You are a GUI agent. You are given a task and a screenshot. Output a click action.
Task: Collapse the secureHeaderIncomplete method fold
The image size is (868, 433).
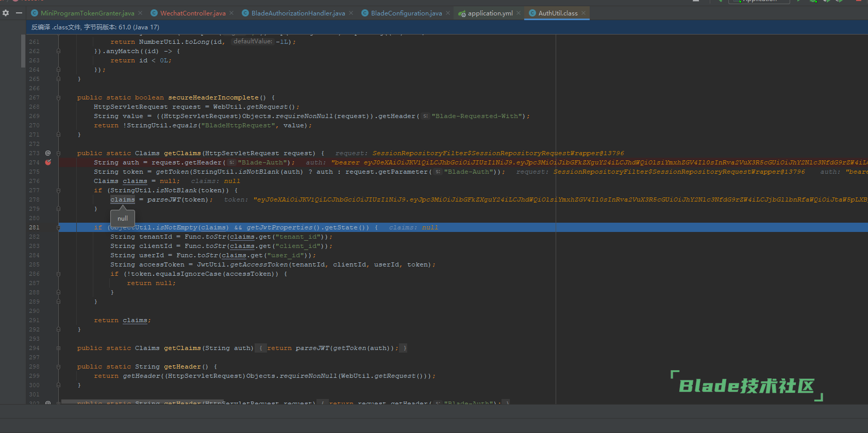point(58,97)
